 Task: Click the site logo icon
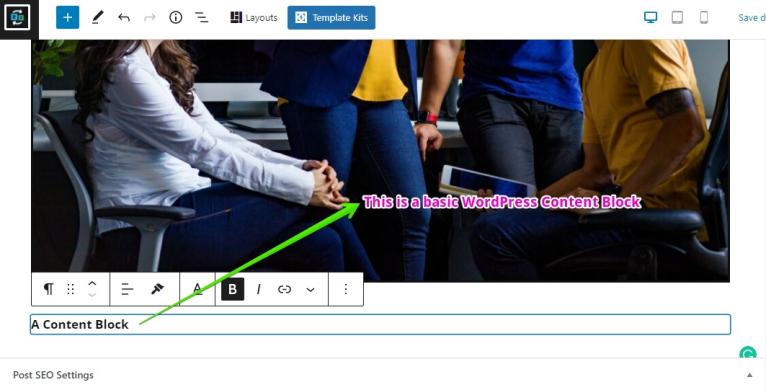pyautogui.click(x=17, y=18)
